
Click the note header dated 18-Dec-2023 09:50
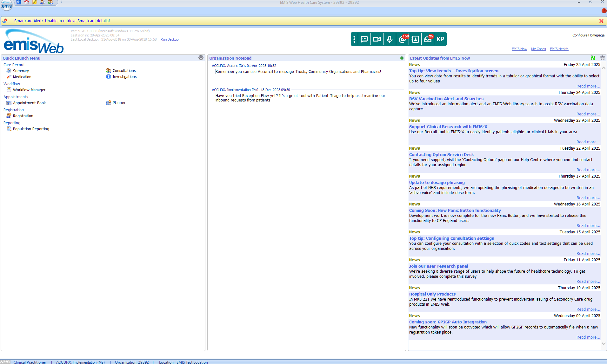pos(251,90)
